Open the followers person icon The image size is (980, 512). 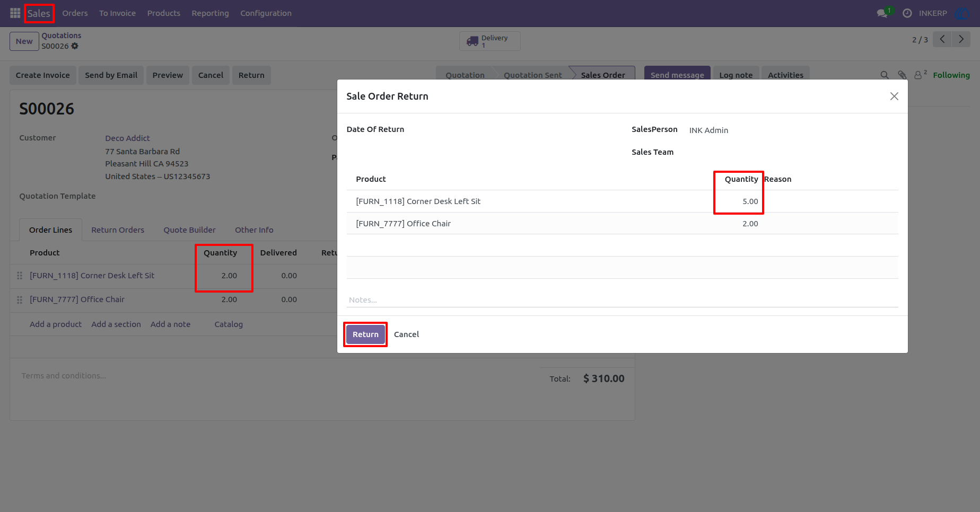click(920, 75)
